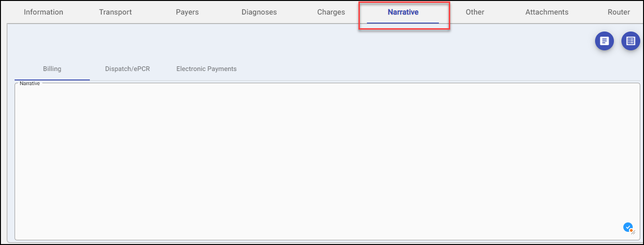644x245 pixels.
Task: Click the small Narrative field label
Action: pyautogui.click(x=30, y=83)
